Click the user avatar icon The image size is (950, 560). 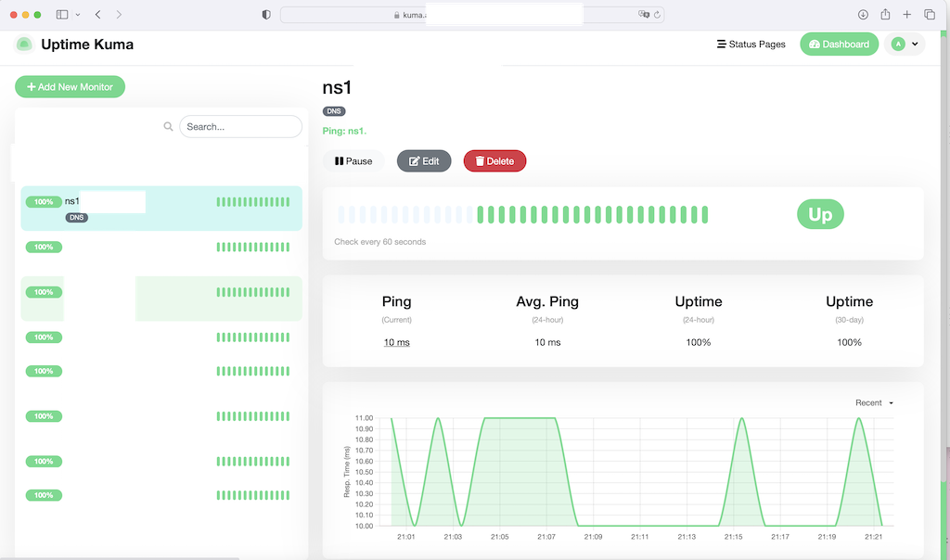tap(898, 45)
